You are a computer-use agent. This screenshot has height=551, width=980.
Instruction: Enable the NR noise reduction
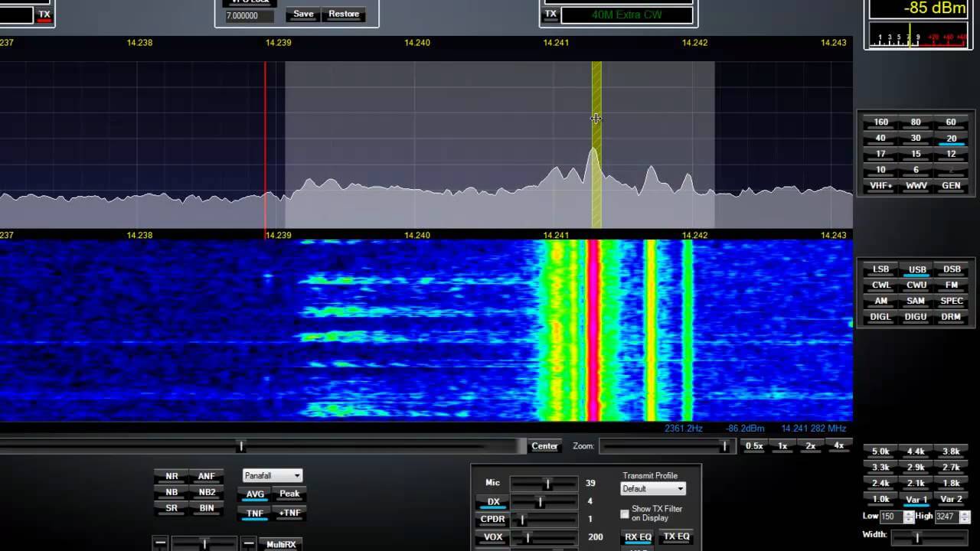coord(171,475)
